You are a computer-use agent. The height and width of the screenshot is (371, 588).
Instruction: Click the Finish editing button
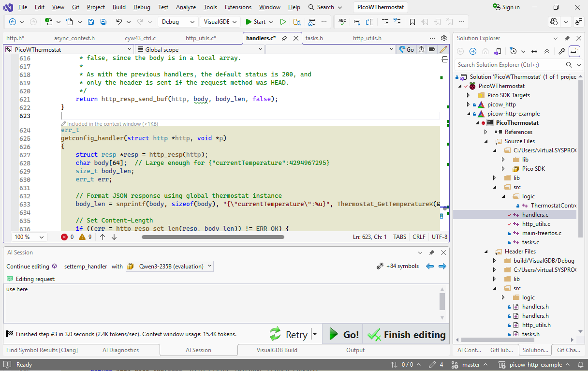(406, 334)
